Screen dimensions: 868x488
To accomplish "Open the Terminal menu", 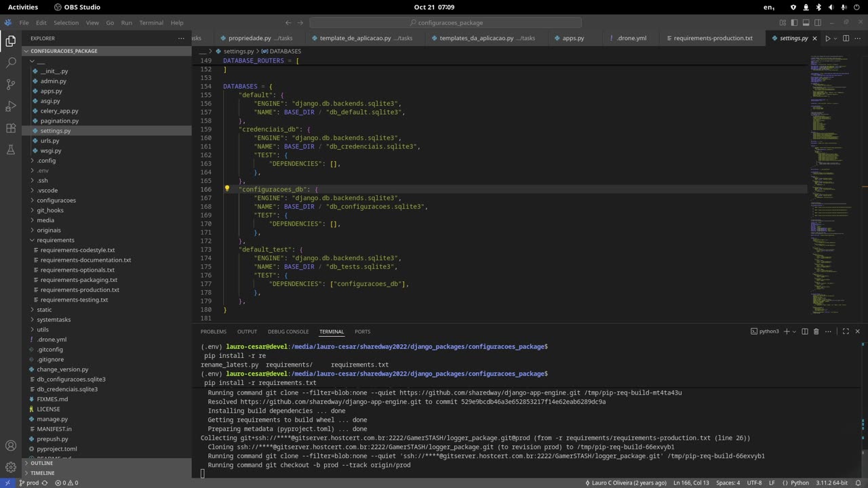I will (x=151, y=23).
